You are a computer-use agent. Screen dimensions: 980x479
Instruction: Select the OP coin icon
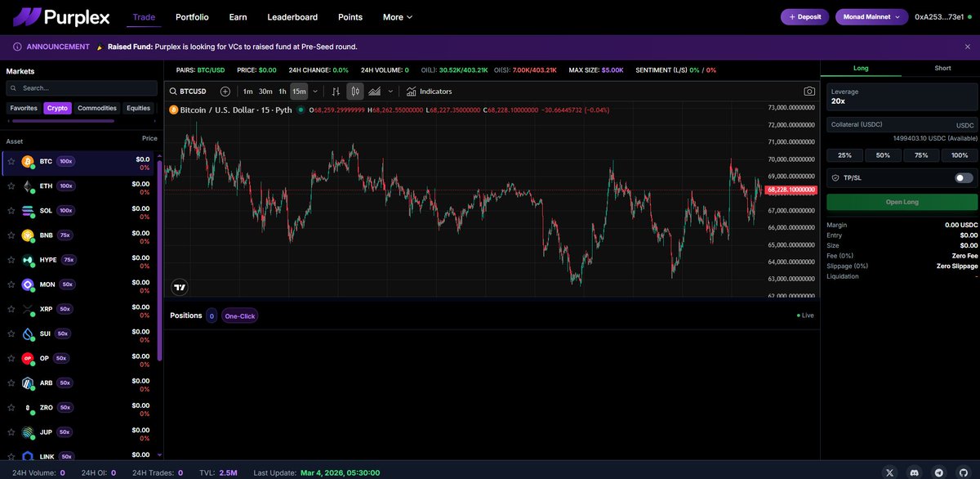tap(28, 358)
